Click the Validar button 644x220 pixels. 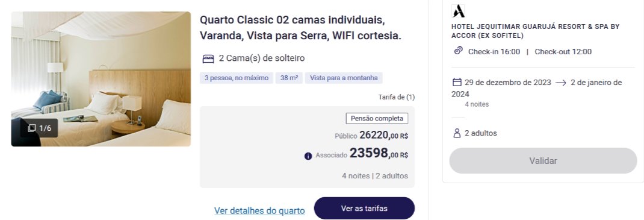[543, 160]
